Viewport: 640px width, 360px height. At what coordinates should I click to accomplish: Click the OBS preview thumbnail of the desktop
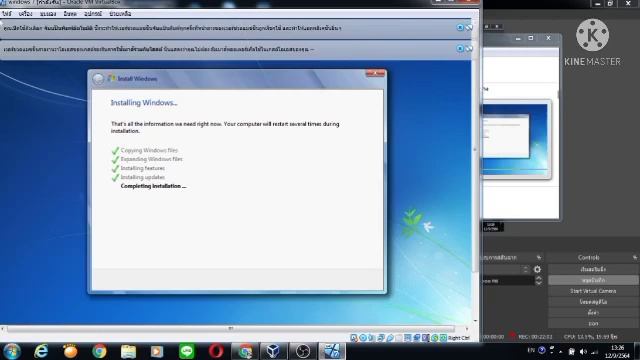pyautogui.click(x=515, y=140)
